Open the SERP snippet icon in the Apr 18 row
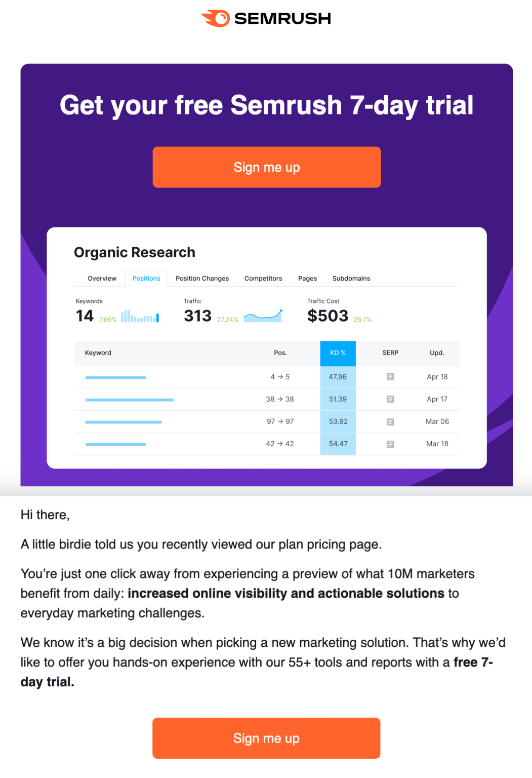This screenshot has width=532, height=778. point(390,376)
